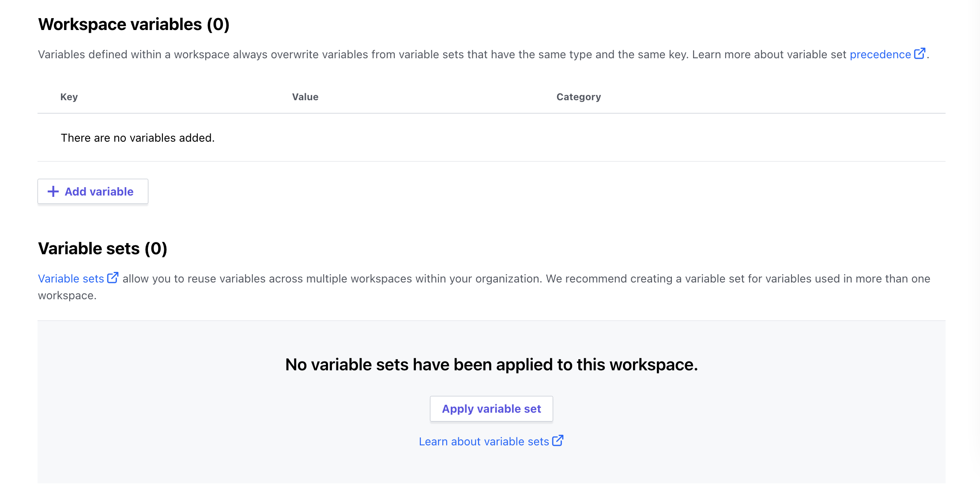Select the Category column header

578,97
